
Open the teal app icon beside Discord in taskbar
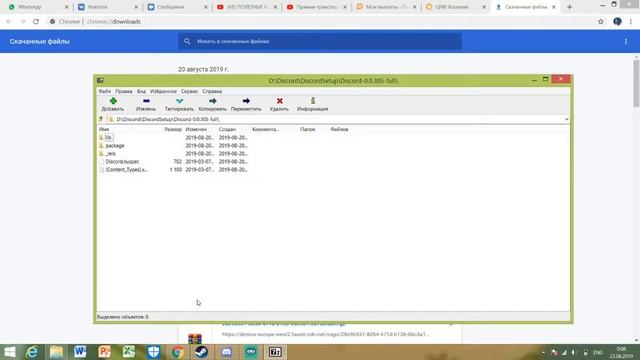pyautogui.click(x=251, y=352)
